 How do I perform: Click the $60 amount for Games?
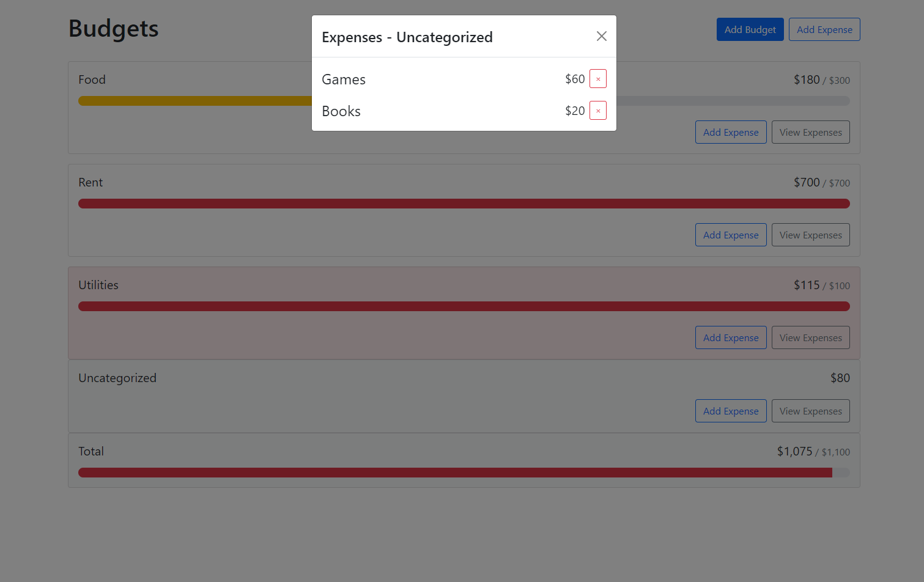[x=575, y=79]
